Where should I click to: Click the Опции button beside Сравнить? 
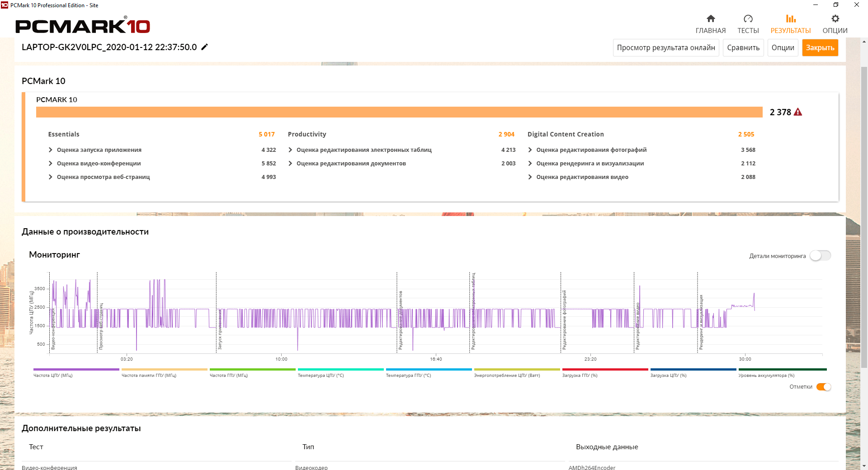point(783,47)
